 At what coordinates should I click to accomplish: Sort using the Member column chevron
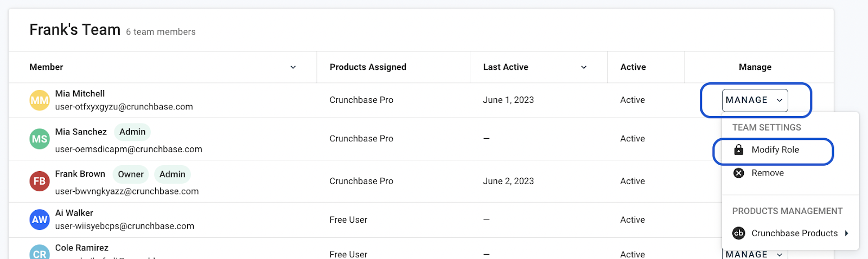[x=293, y=67]
